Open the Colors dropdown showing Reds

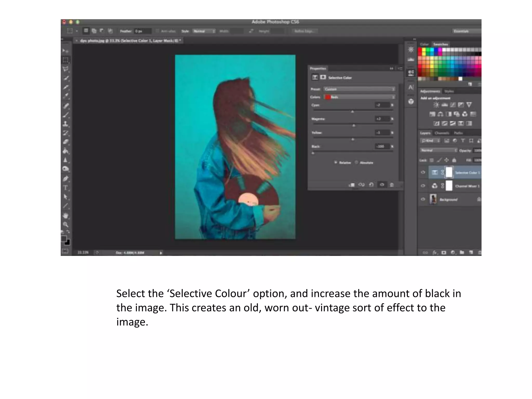[x=360, y=97]
